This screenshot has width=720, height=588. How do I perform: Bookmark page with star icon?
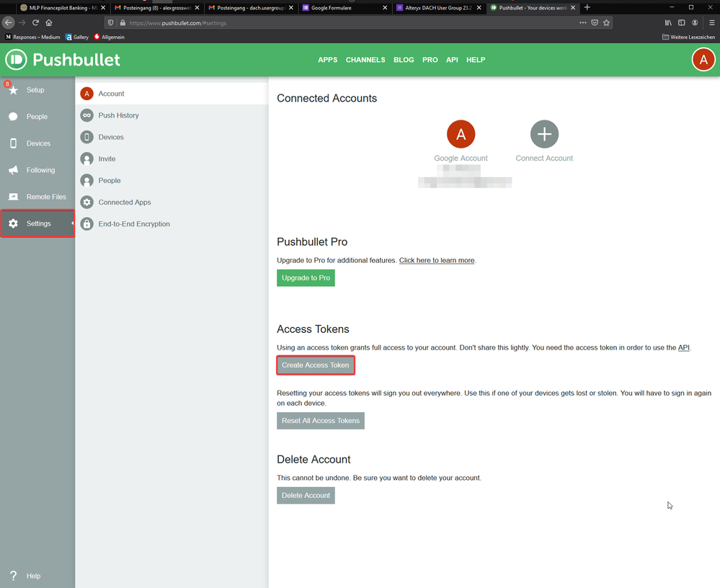(x=607, y=22)
